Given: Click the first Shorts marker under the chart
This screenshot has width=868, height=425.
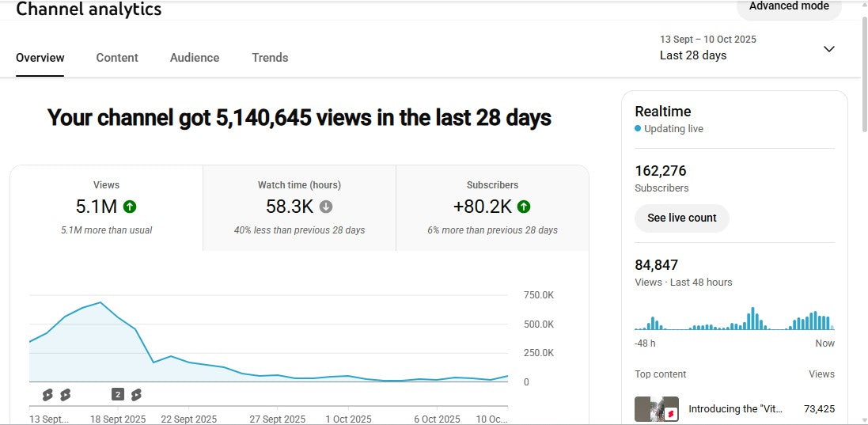Looking at the screenshot, I should [47, 394].
